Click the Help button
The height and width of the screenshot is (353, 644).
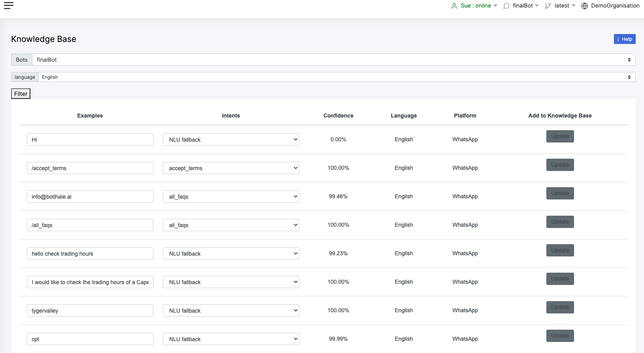(625, 39)
